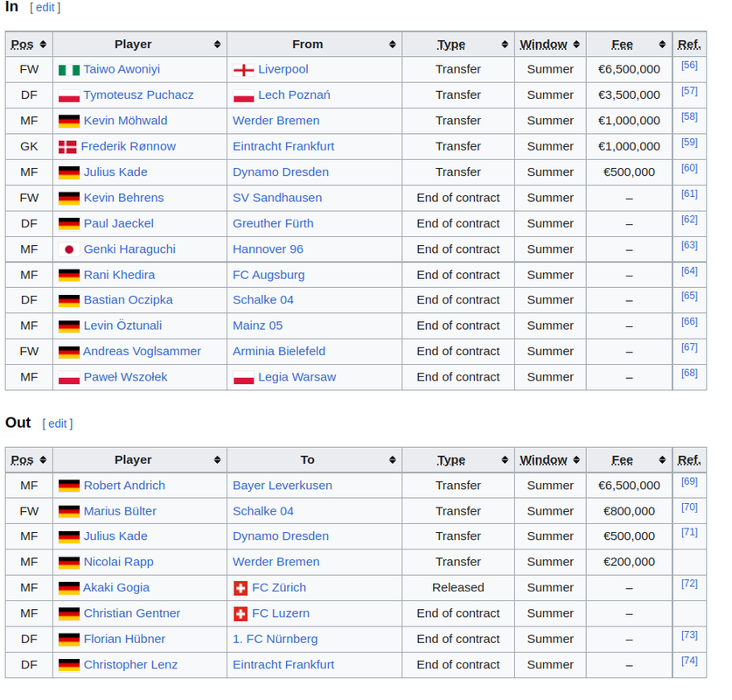732x700 pixels.
Task: Click the Germany flag next to Robert Andrich
Action: (x=69, y=486)
